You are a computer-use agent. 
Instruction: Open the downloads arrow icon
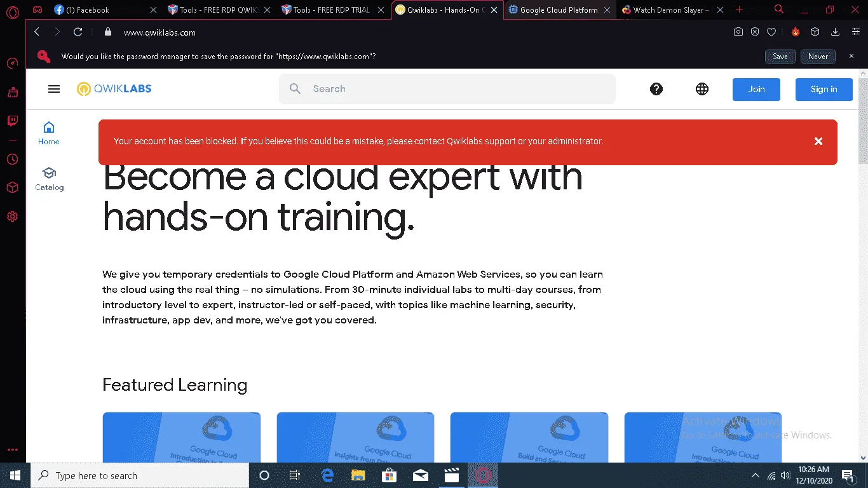[836, 32]
